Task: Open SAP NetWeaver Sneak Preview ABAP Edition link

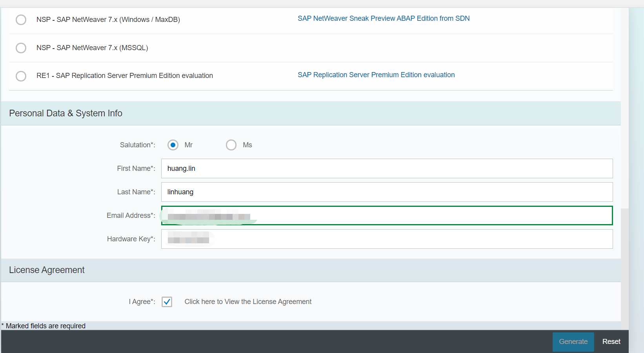Action: [384, 18]
